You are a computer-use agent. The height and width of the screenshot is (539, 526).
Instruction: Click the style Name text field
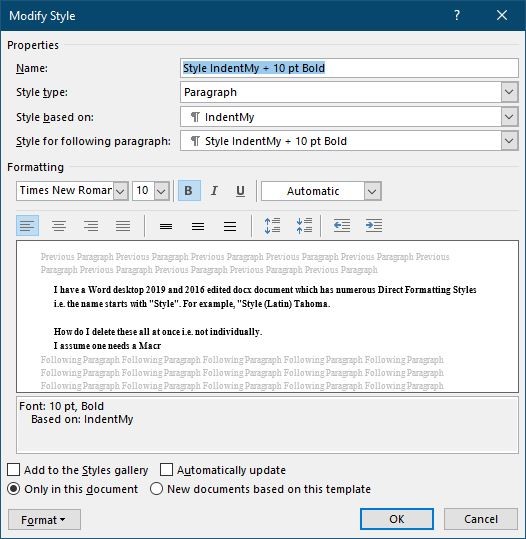(x=349, y=68)
